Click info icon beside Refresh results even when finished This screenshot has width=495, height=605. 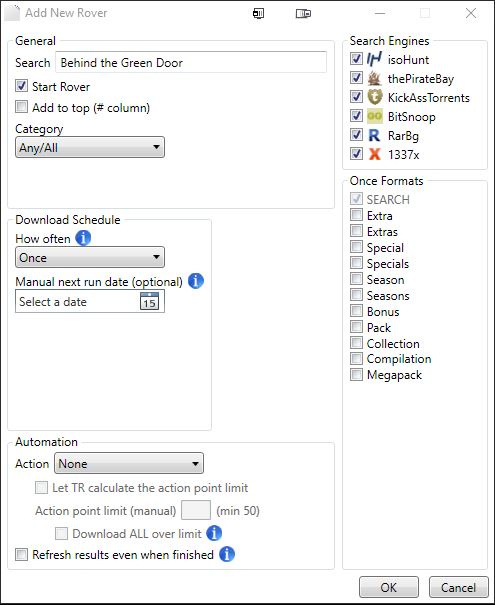pos(227,554)
